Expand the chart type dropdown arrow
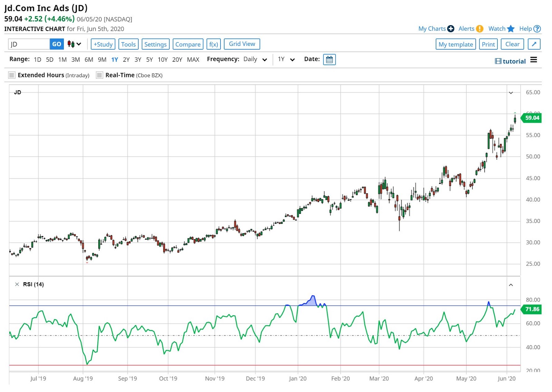 pos(79,44)
